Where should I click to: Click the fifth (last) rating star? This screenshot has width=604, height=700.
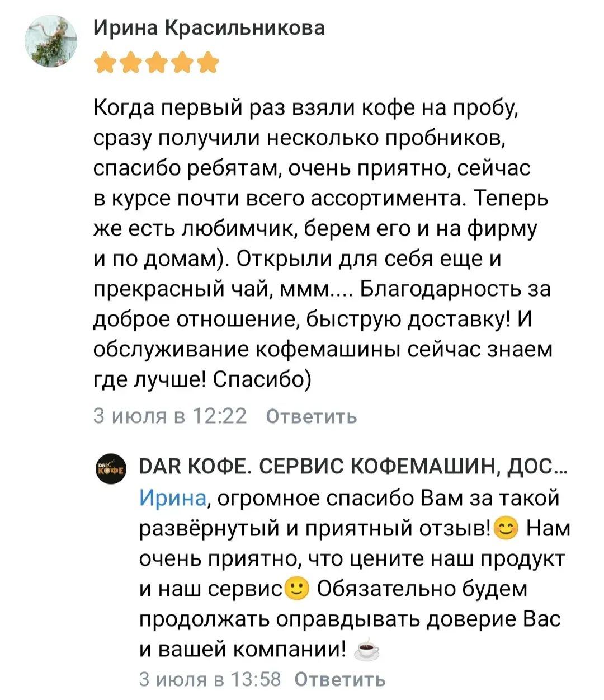coord(208,63)
